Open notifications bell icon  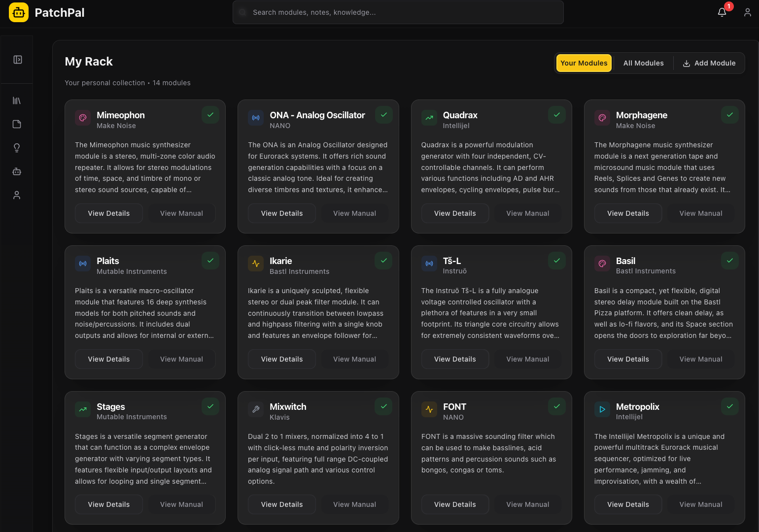point(722,12)
